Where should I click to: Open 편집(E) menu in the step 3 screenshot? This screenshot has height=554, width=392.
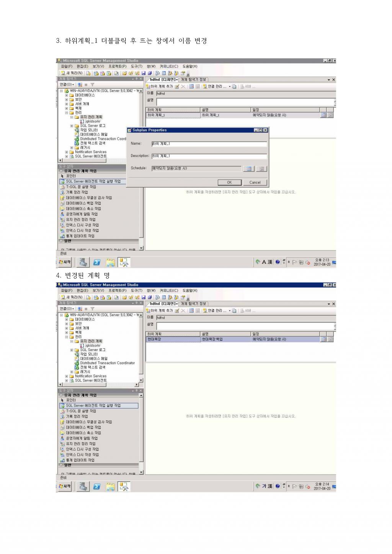[82, 66]
